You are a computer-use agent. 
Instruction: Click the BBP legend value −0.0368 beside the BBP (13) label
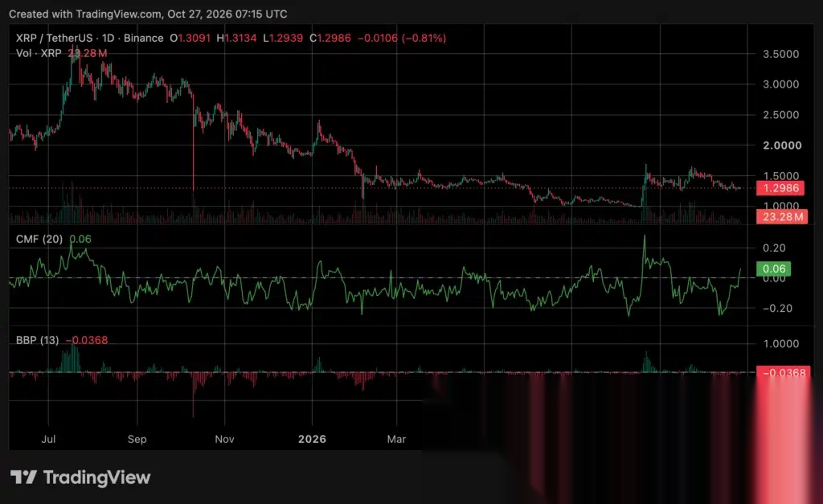click(x=87, y=340)
